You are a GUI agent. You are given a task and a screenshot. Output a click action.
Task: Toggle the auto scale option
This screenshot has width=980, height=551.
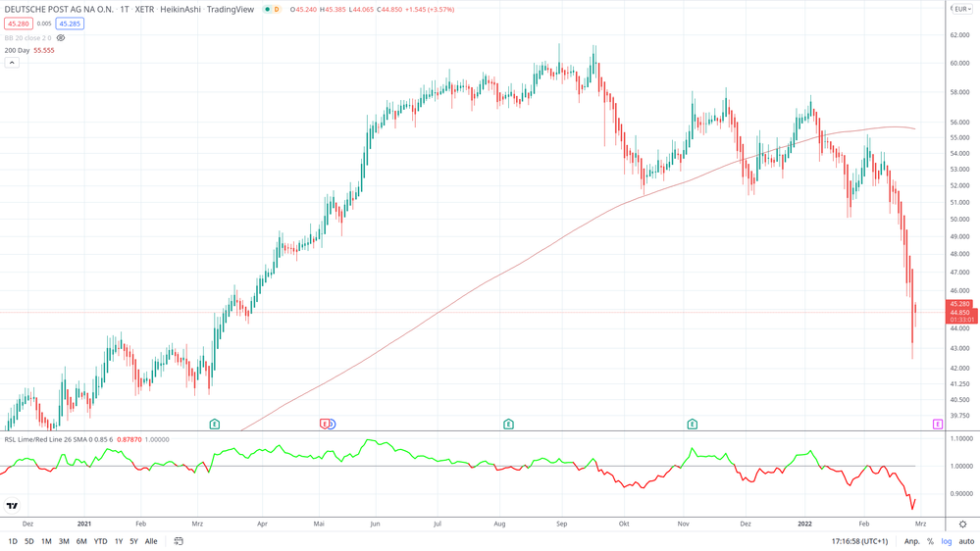pos(966,541)
